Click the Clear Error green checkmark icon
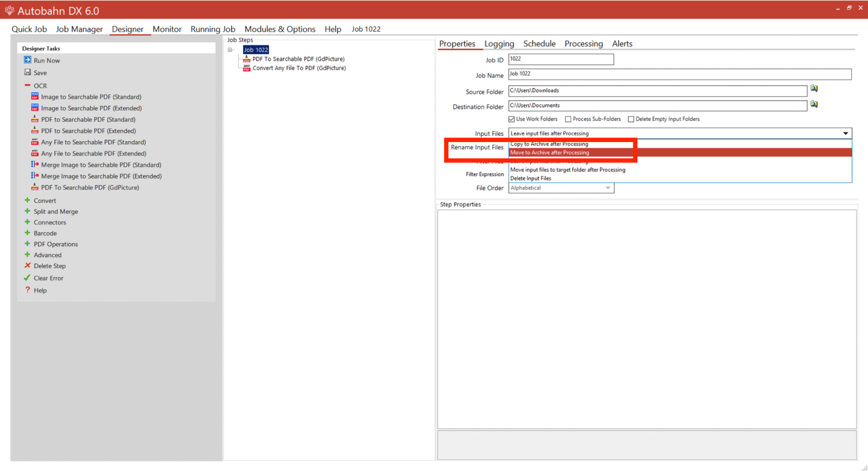Image resolution: width=868 pixels, height=471 pixels. pyautogui.click(x=27, y=278)
